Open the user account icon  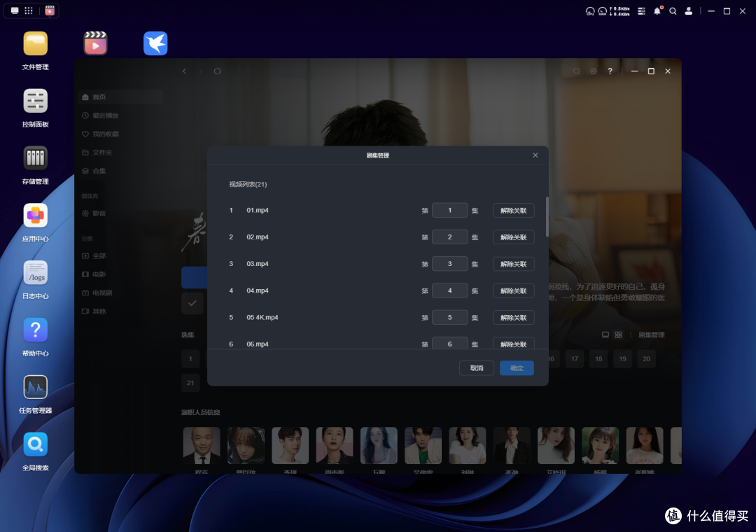(x=689, y=11)
